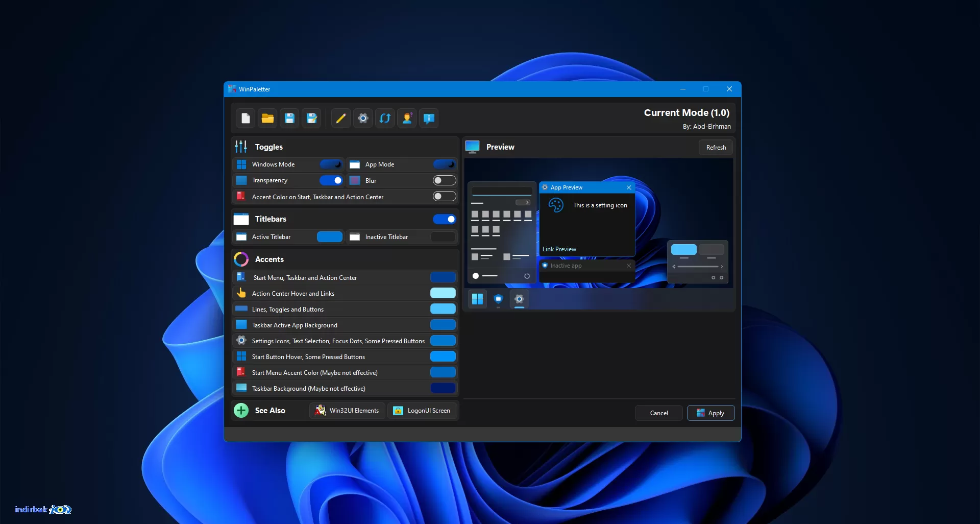Change Taskbar Background color swatch

[x=443, y=388]
